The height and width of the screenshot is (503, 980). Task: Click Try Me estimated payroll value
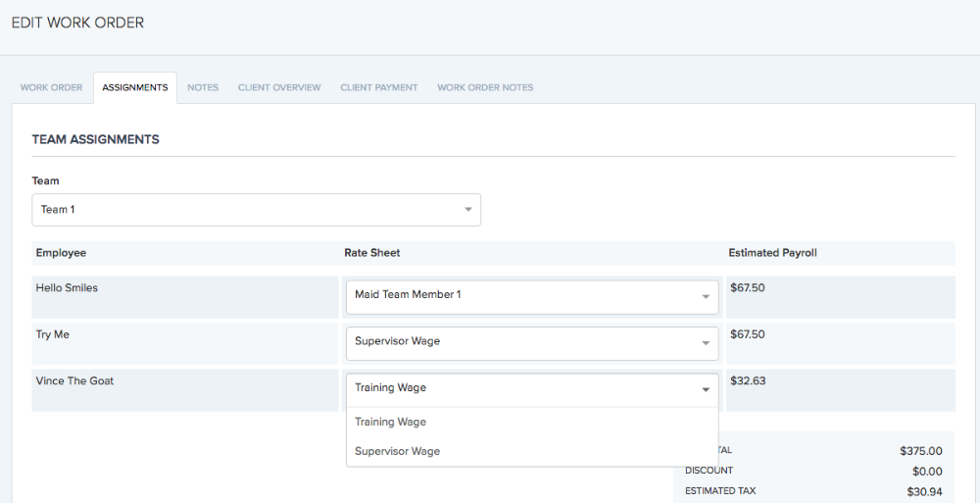click(748, 334)
